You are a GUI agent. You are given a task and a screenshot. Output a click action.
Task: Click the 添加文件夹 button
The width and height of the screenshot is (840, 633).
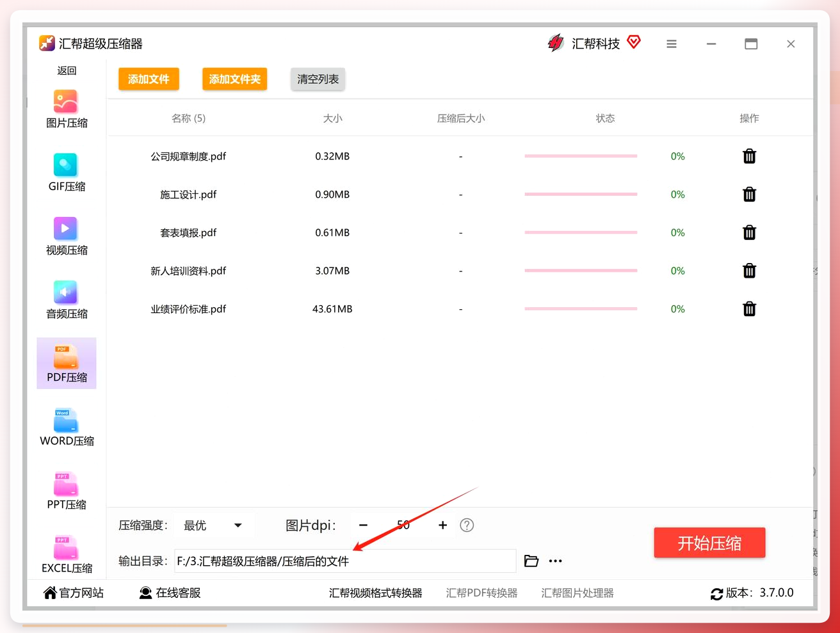[x=234, y=79]
